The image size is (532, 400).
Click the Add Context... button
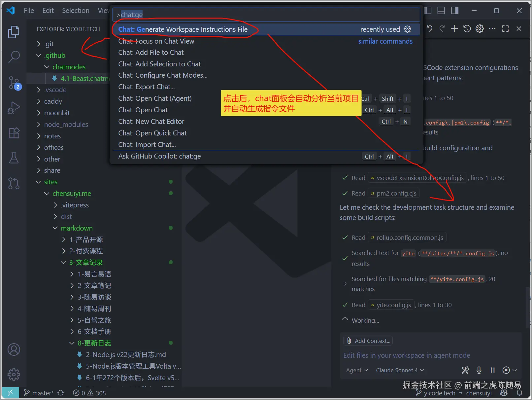[368, 341]
